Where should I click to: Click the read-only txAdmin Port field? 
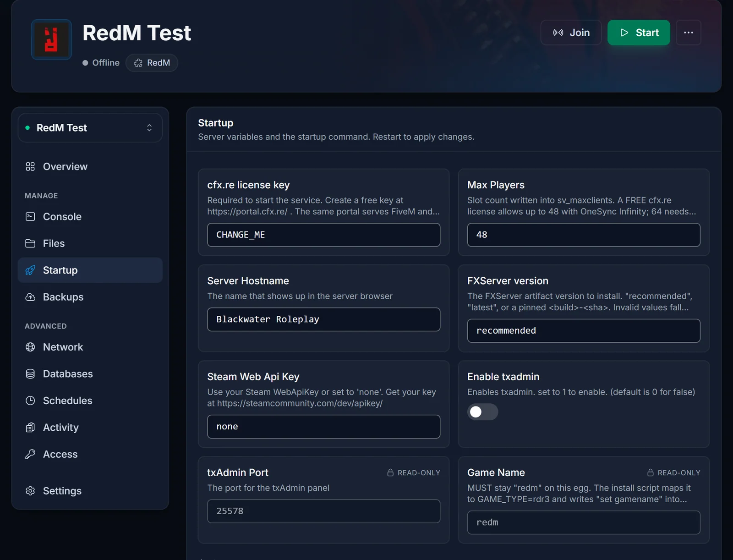click(x=323, y=511)
